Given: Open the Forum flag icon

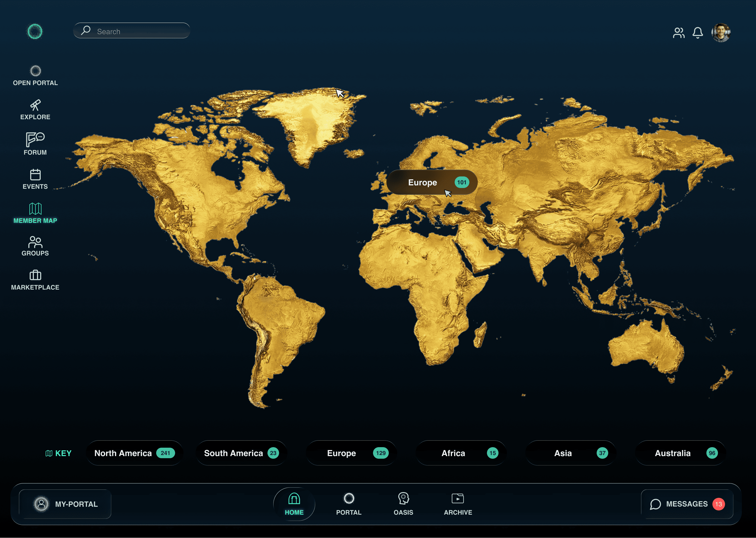Looking at the screenshot, I should click(35, 139).
